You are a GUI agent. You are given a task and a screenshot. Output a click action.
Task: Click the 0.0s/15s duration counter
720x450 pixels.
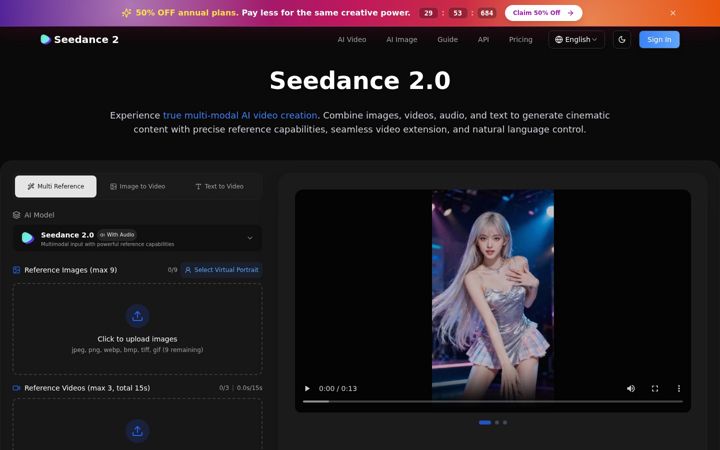point(249,388)
